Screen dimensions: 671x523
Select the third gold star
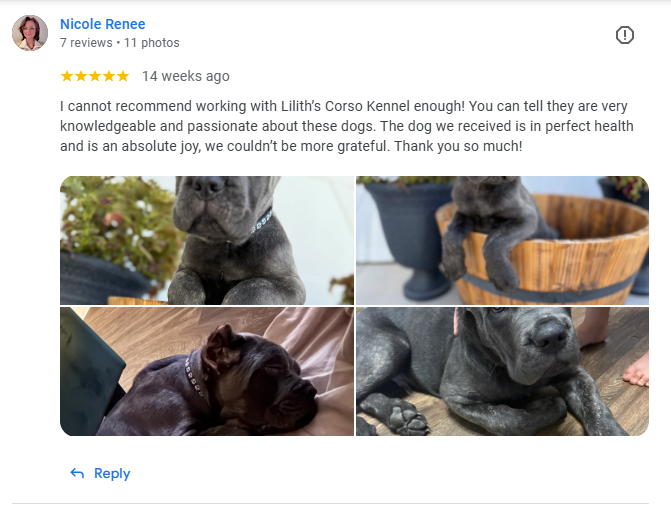coord(95,76)
